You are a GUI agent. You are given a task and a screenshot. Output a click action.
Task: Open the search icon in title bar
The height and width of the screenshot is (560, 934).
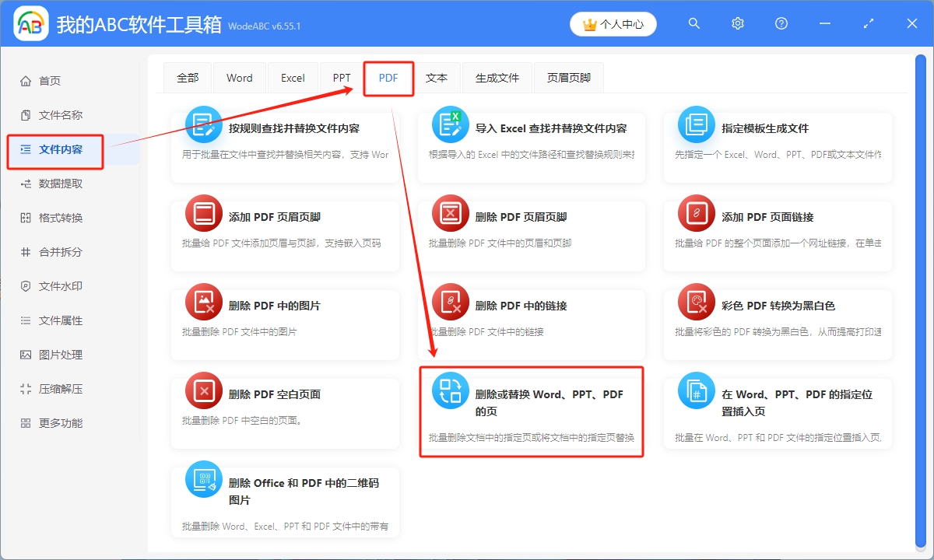(x=693, y=23)
